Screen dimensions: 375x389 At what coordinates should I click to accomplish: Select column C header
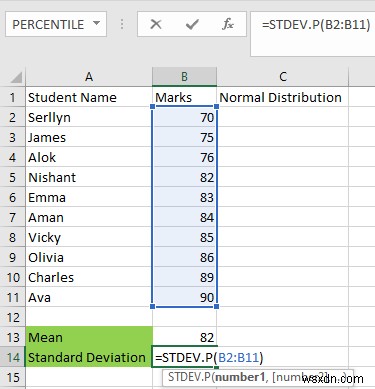(x=283, y=77)
